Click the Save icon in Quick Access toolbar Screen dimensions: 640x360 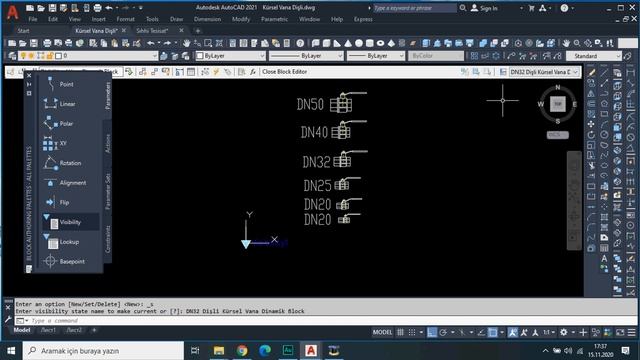pyautogui.click(x=52, y=8)
